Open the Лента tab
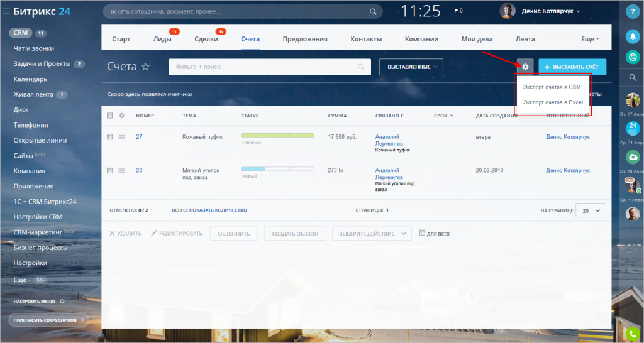The height and width of the screenshot is (343, 644). (x=525, y=39)
